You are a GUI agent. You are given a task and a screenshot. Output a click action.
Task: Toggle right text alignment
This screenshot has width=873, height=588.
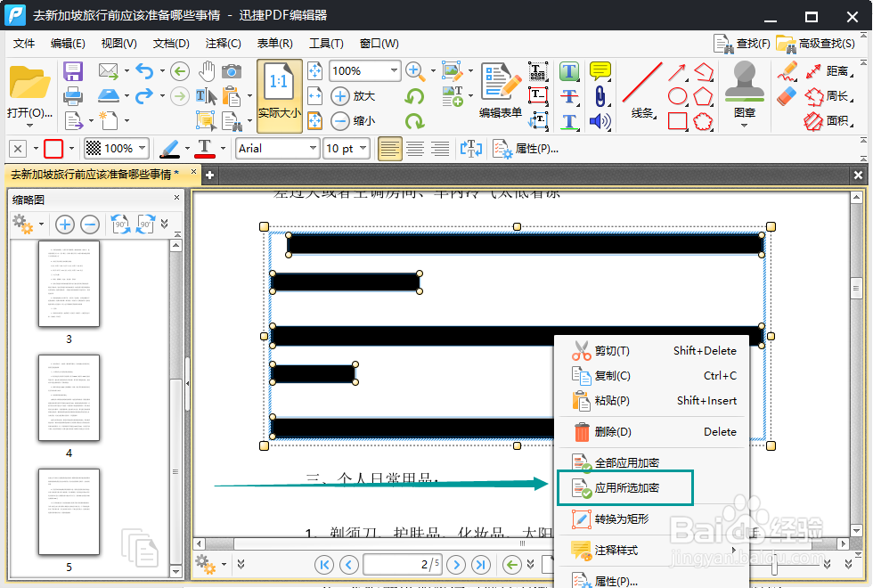click(x=440, y=149)
